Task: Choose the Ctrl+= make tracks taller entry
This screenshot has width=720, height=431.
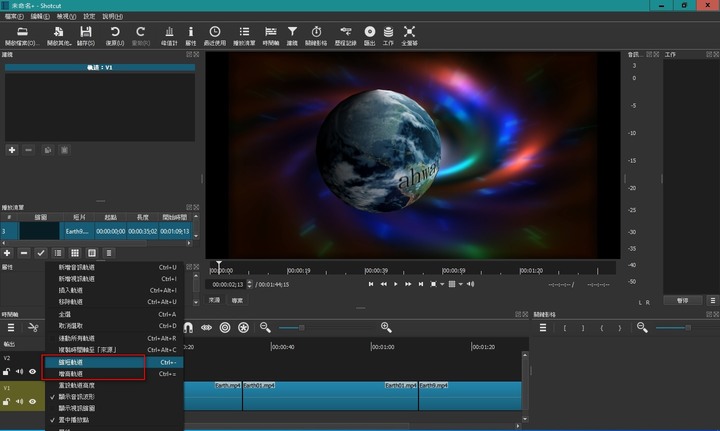Action: (x=114, y=374)
